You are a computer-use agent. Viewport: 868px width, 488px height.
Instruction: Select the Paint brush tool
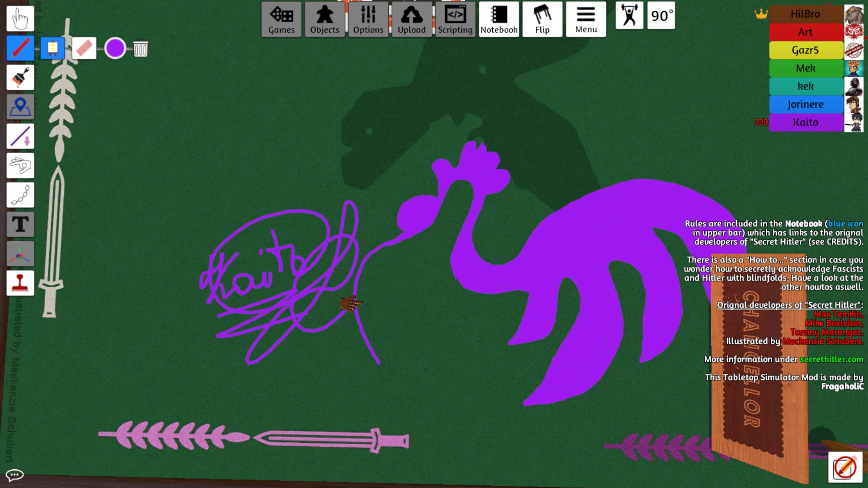[20, 78]
